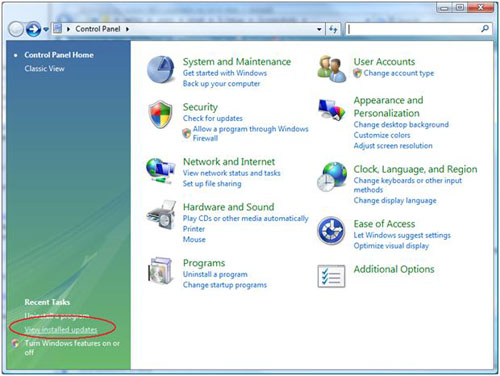Click inside the search box

[x=413, y=29]
